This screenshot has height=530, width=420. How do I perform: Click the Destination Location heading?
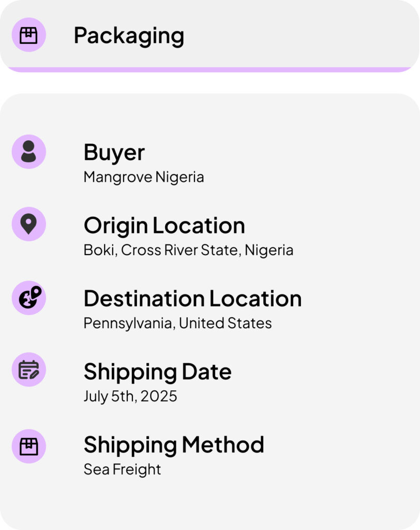[x=192, y=299]
